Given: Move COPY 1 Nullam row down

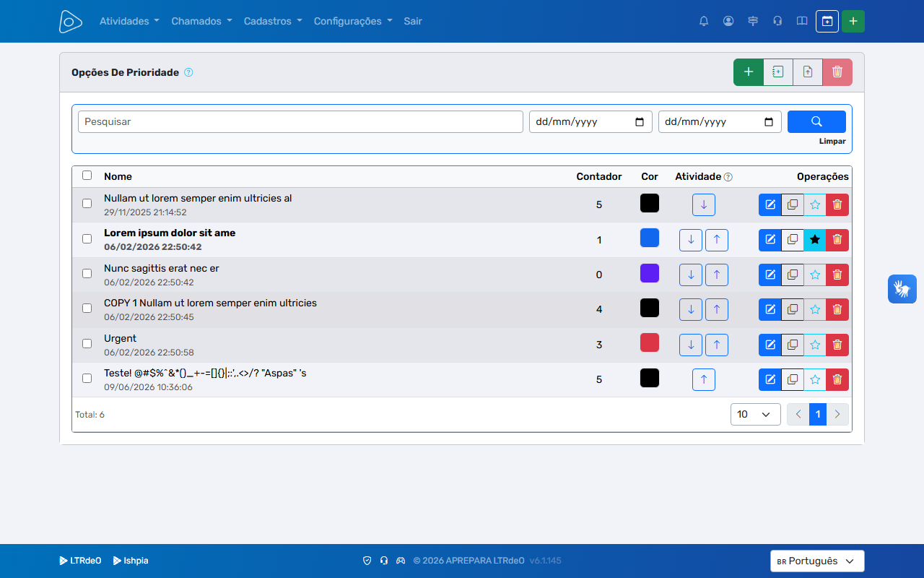Looking at the screenshot, I should click(x=691, y=309).
